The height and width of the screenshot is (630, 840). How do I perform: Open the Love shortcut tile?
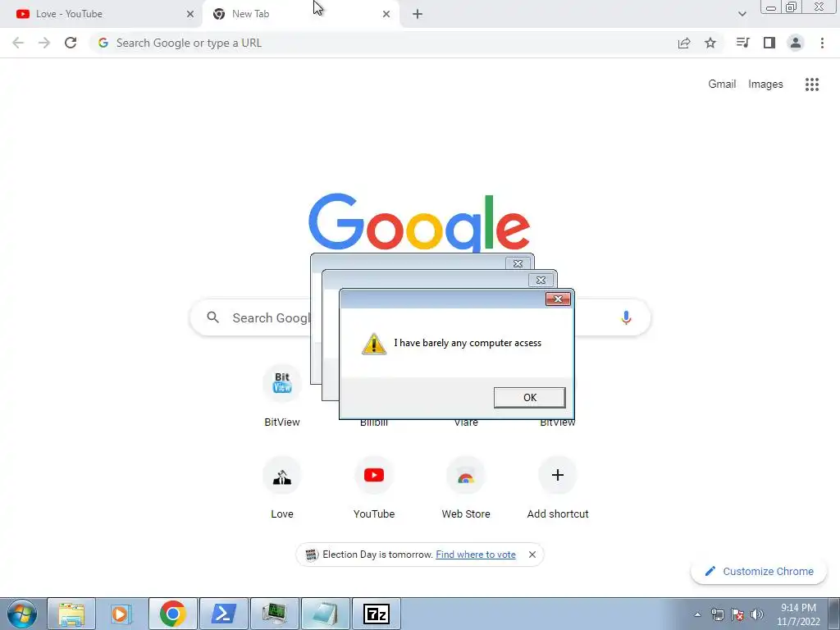(282, 488)
